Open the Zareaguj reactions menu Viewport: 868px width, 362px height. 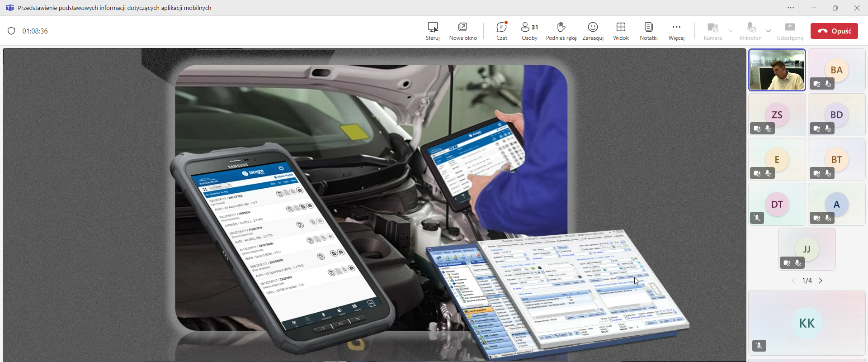(x=593, y=31)
